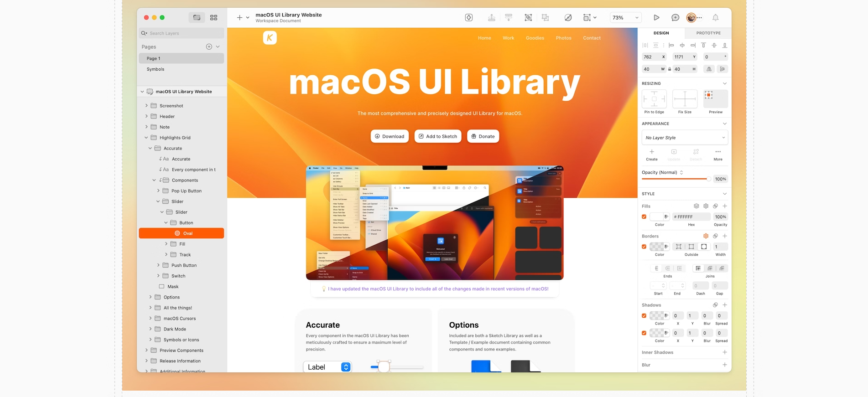Click the Edit shape toolbar icon
The image size is (868, 397).
pos(568,17)
